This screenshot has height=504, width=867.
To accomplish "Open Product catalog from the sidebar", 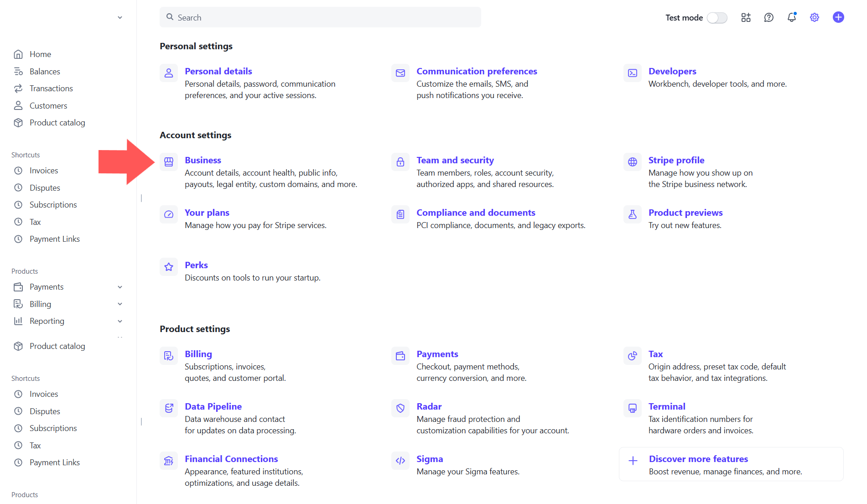I will point(57,122).
